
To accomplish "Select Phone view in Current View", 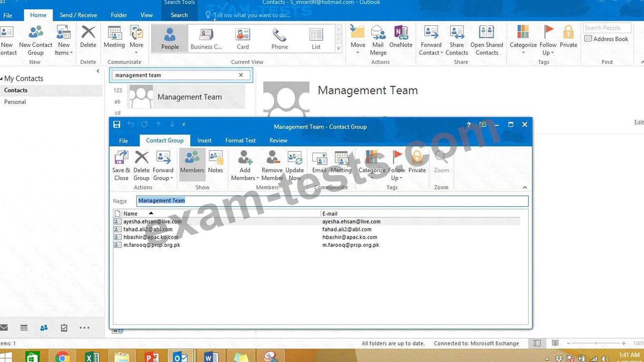I will pyautogui.click(x=279, y=38).
